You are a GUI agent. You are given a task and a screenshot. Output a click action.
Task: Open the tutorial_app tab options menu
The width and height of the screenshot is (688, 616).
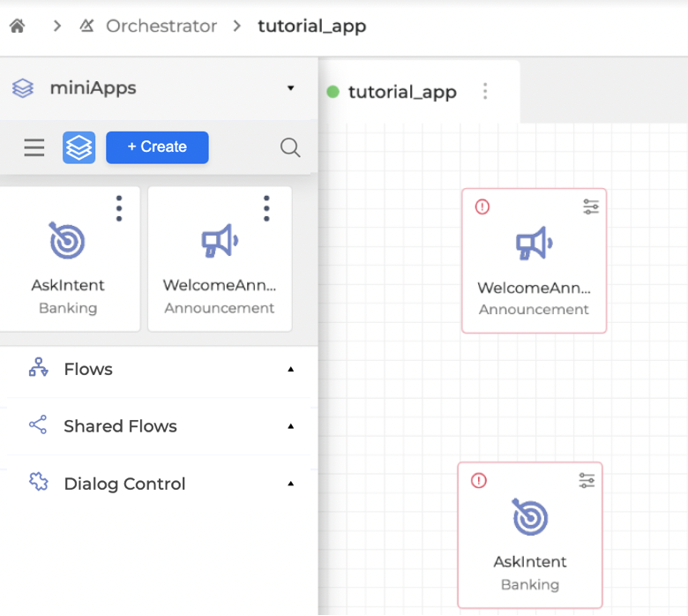pos(484,92)
